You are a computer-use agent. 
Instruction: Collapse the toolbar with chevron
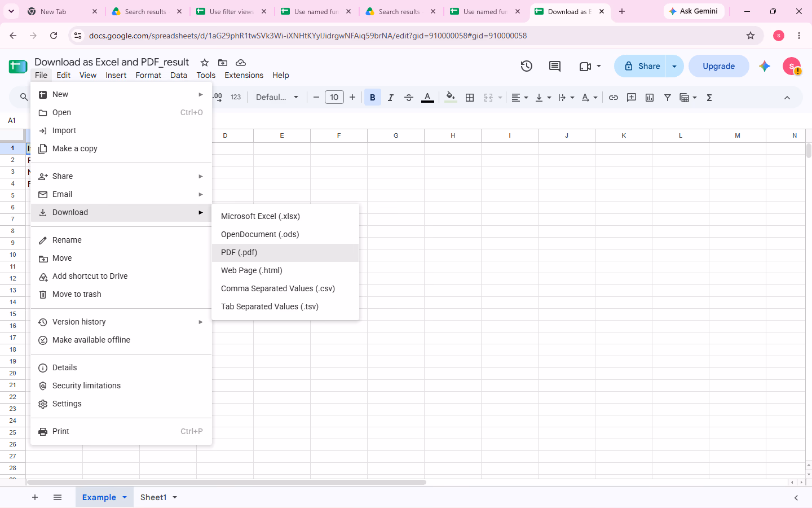coord(787,98)
